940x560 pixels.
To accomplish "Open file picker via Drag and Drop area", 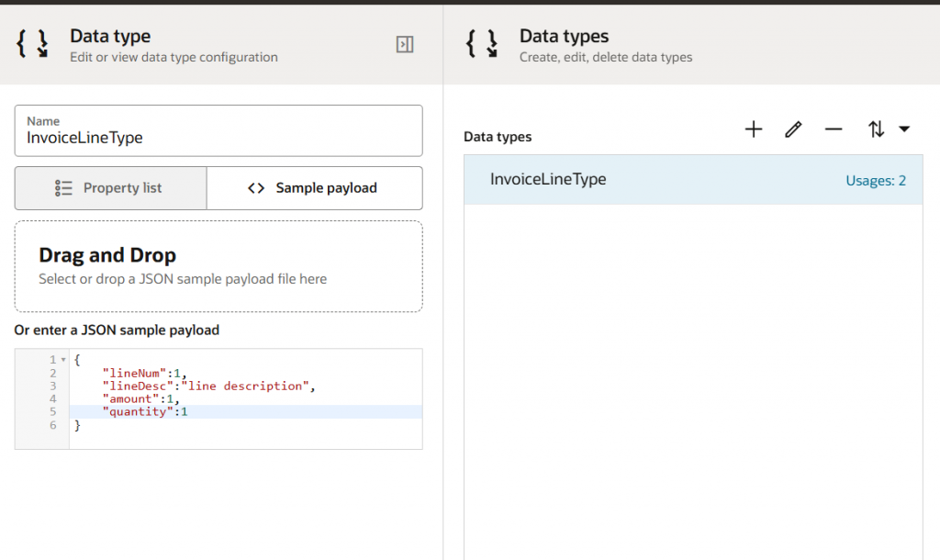I will pyautogui.click(x=218, y=266).
